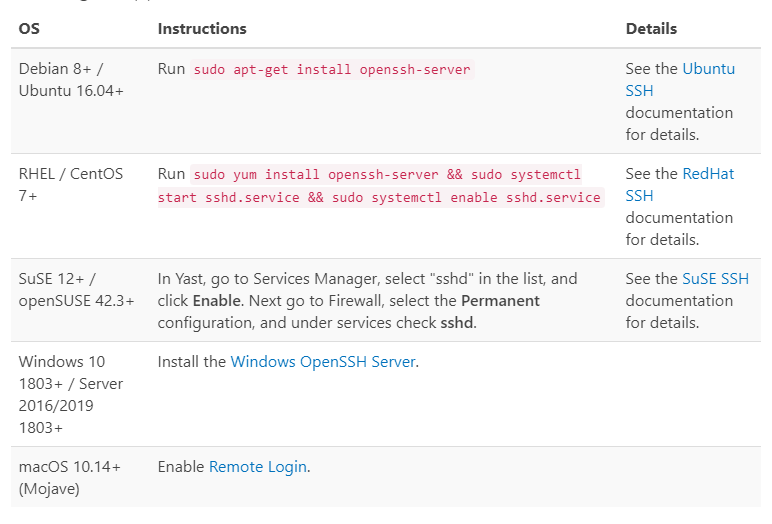772x524 pixels.
Task: Click the sudo apt-get install openssh-server code
Action: click(x=331, y=69)
